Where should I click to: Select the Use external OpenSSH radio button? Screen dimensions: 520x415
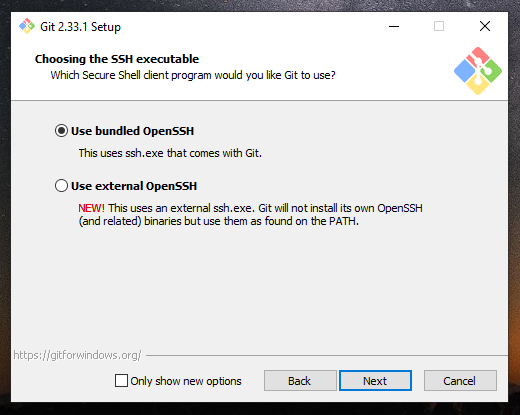61,186
